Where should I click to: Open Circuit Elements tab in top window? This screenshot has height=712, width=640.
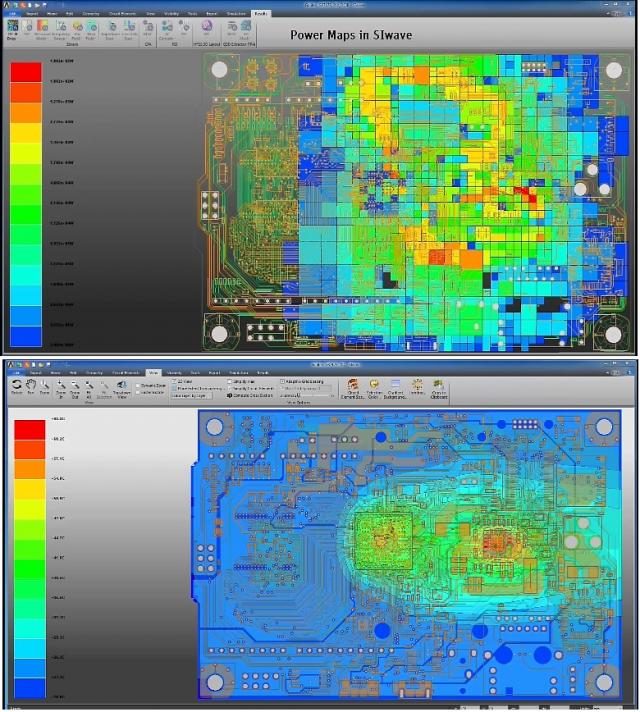122,14
